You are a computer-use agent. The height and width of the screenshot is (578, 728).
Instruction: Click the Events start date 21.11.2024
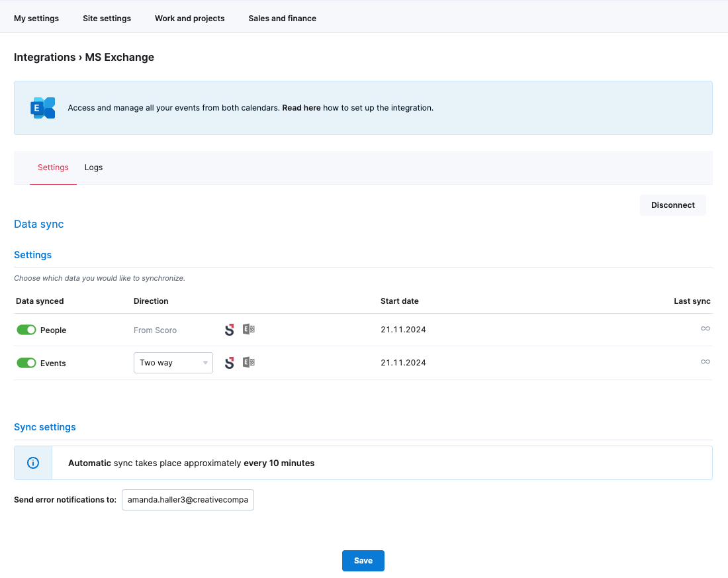click(x=403, y=362)
